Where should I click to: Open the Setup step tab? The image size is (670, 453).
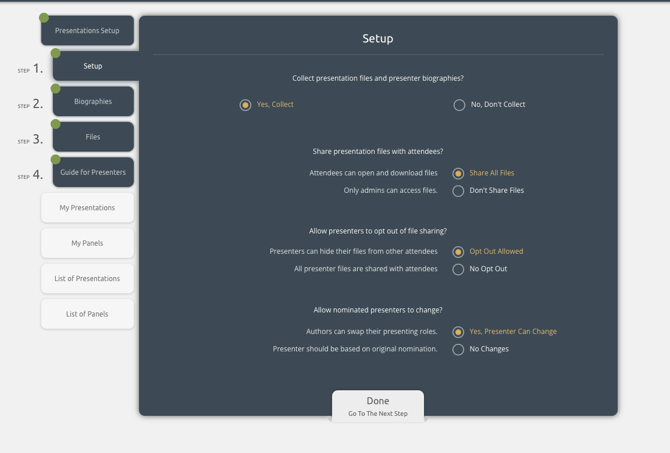coord(93,66)
